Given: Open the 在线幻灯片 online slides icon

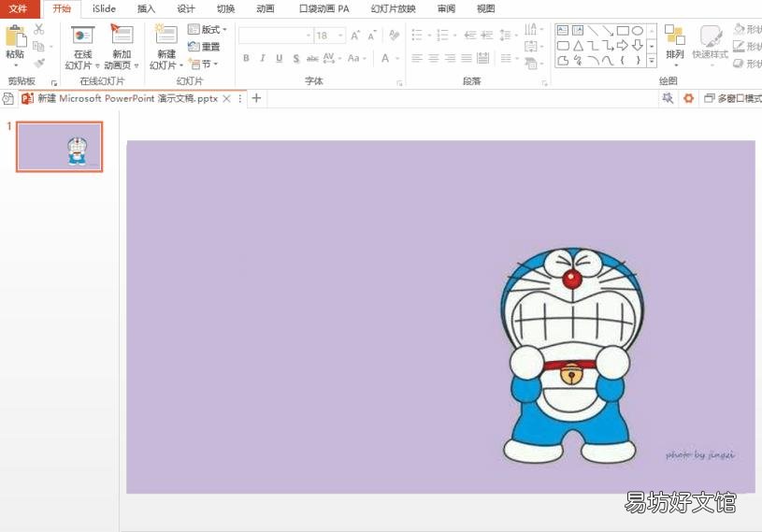Looking at the screenshot, I should 82,36.
